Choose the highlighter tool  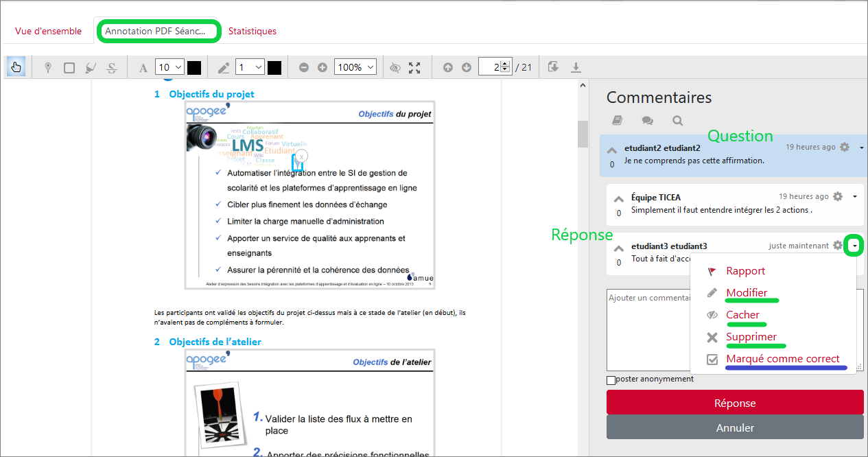[91, 67]
